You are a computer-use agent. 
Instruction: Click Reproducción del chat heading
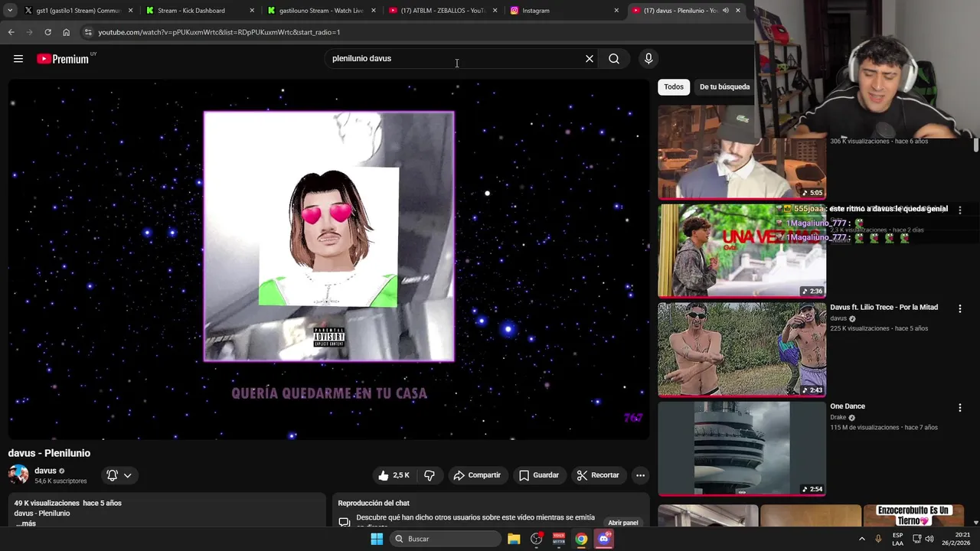(374, 503)
